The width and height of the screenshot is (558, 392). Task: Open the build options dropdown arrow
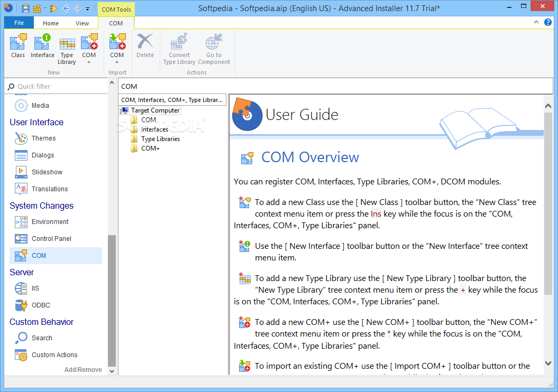tap(45, 8)
